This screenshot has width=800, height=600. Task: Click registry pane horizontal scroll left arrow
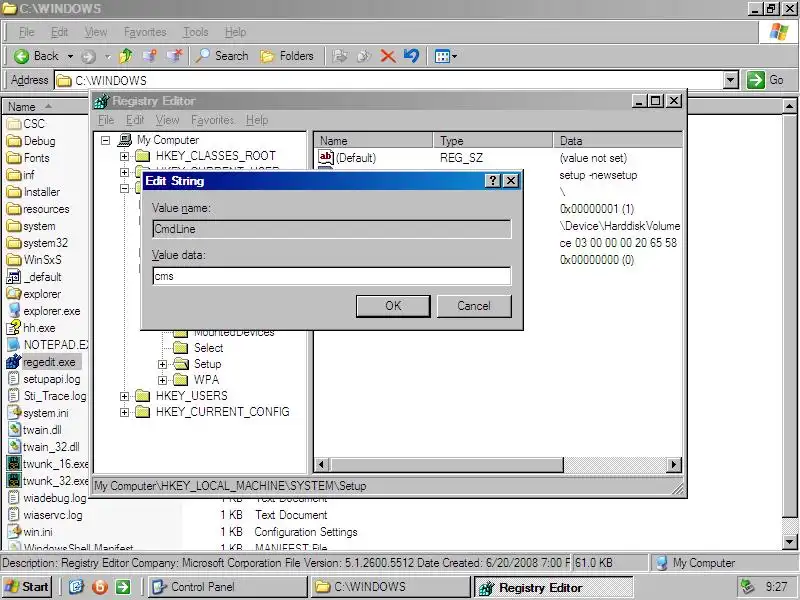(321, 465)
